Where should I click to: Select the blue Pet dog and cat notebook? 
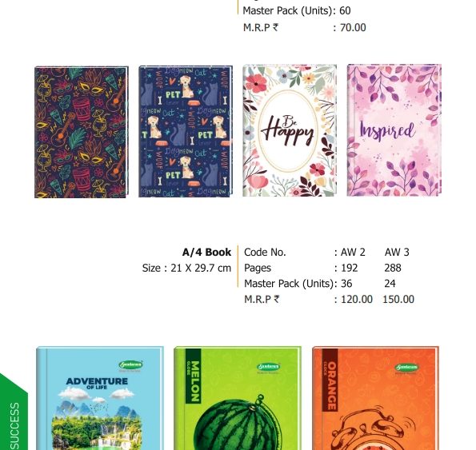pyautogui.click(x=186, y=131)
